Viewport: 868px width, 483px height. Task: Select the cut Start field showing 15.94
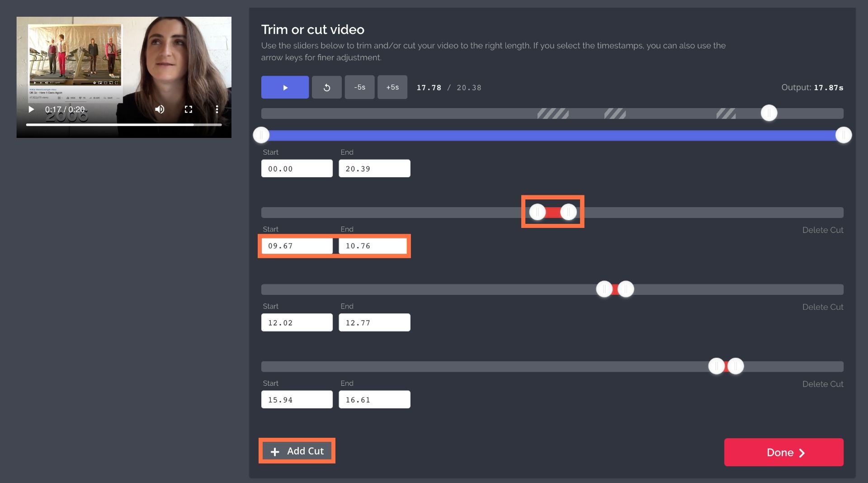(x=297, y=400)
